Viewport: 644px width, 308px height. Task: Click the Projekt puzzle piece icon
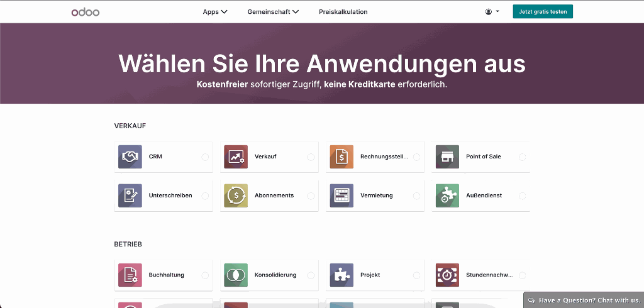341,275
